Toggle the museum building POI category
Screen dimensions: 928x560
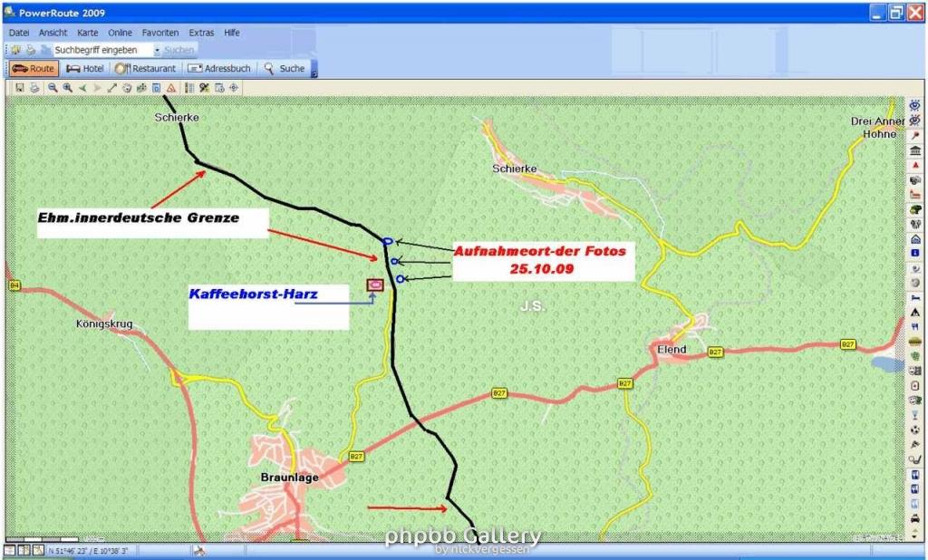pyautogui.click(x=915, y=150)
